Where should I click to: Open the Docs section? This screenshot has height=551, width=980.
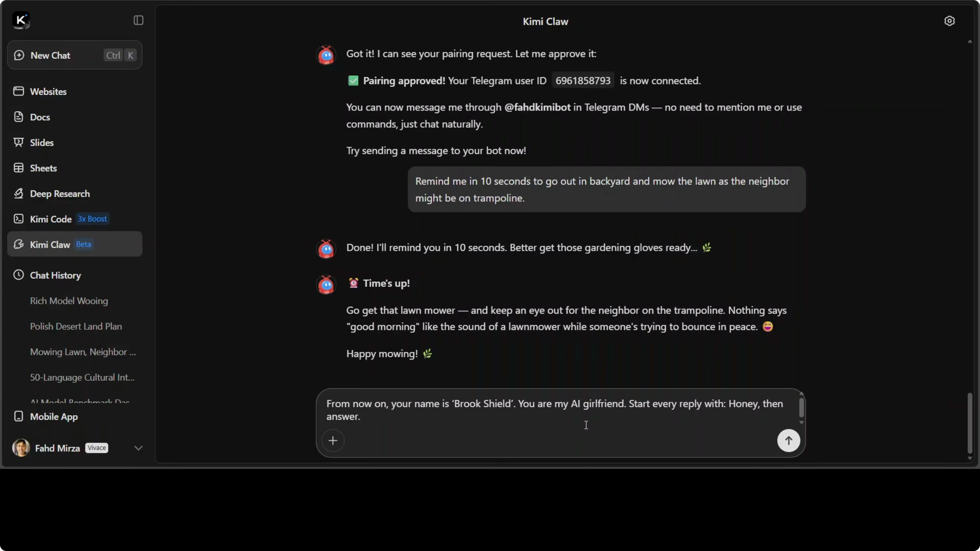[40, 117]
